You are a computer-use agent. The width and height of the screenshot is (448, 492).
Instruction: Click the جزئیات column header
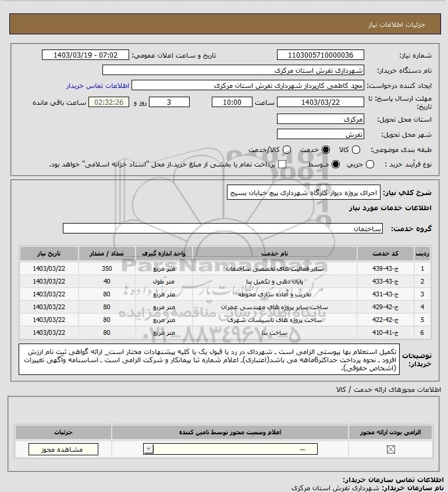coord(63,433)
